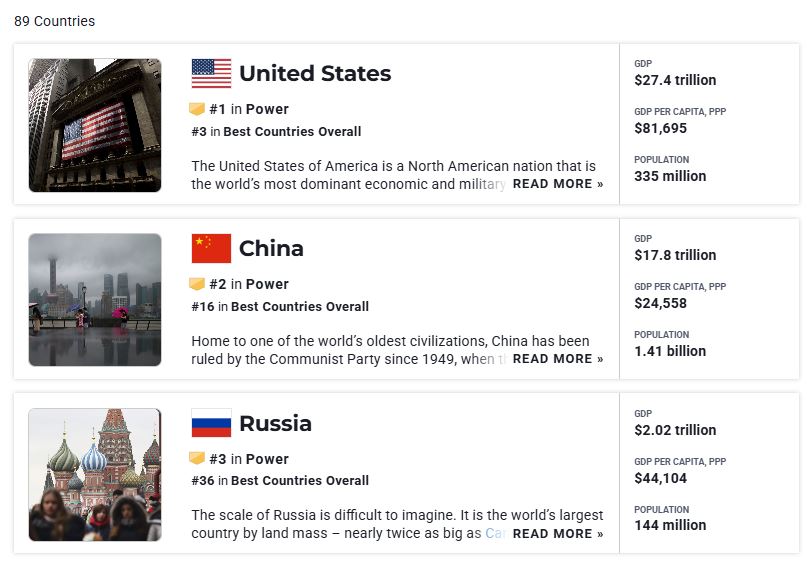
Task: Open the China country title
Action: pyautogui.click(x=271, y=249)
